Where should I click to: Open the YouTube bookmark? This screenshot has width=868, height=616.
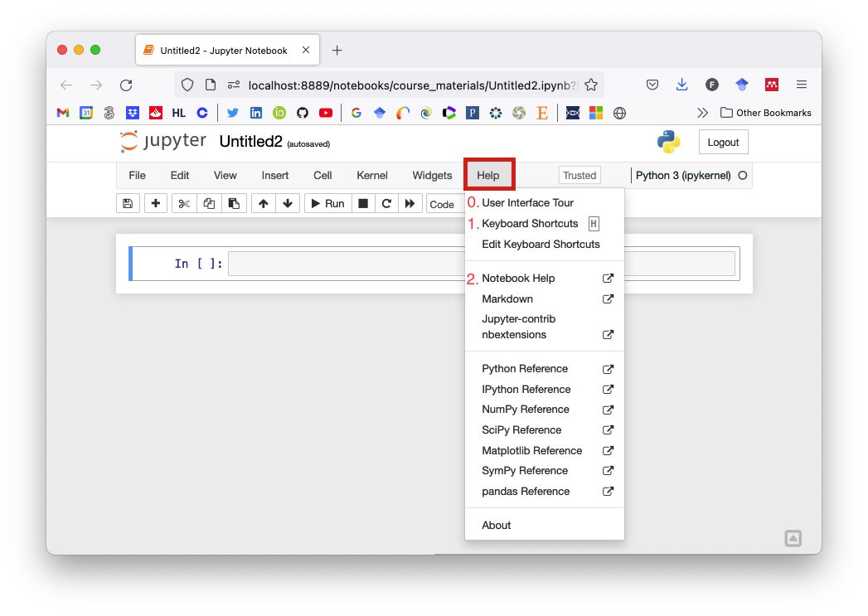[326, 113]
